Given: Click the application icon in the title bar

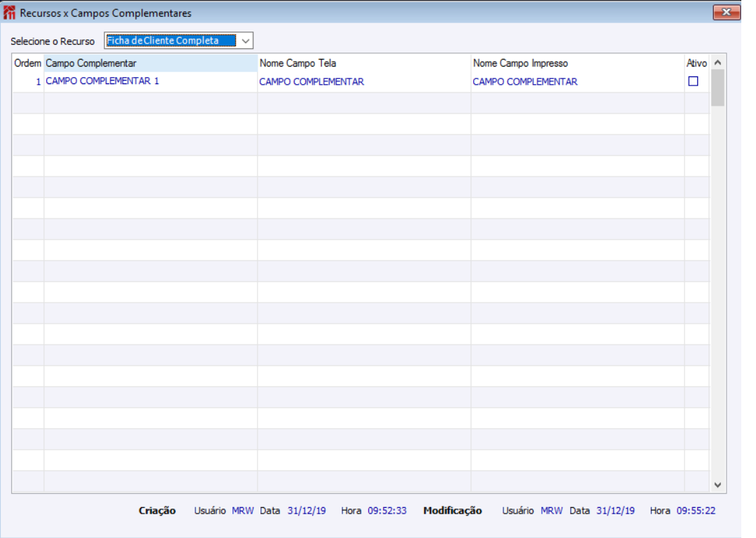Looking at the screenshot, I should coord(9,13).
